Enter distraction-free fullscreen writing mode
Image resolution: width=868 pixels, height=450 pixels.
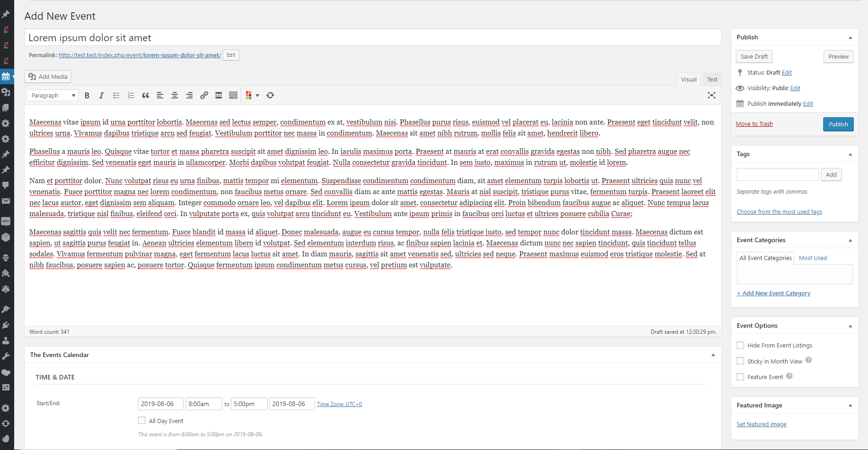(712, 95)
